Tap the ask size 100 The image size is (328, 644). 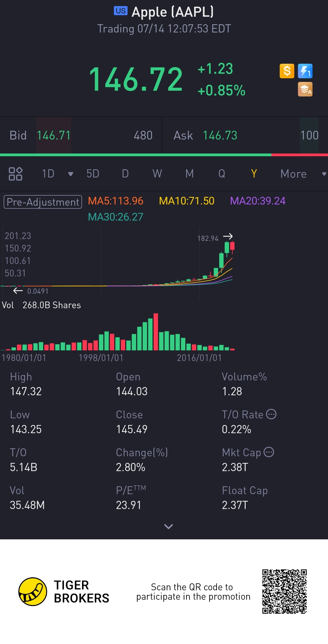pos(309,136)
